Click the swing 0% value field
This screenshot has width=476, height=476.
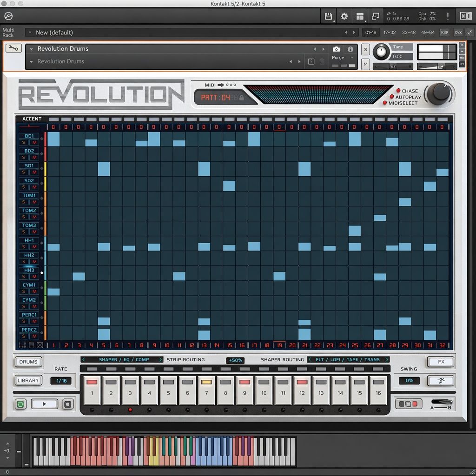[409, 381]
